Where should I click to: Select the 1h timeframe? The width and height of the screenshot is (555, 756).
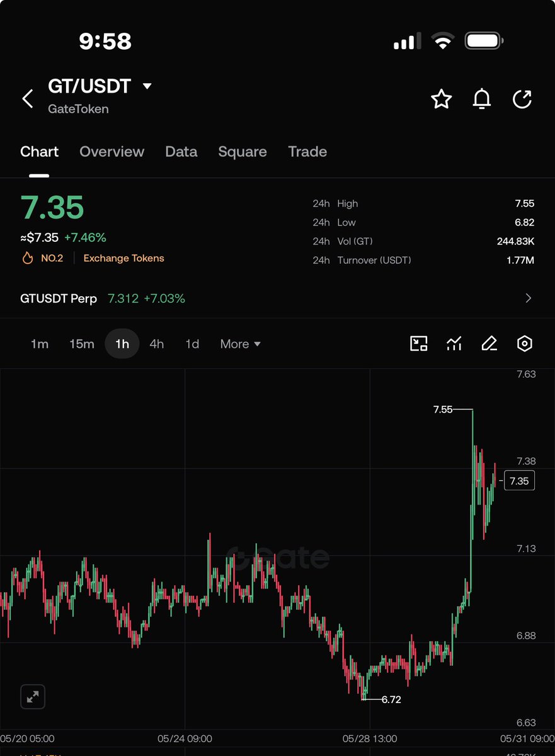(x=122, y=344)
